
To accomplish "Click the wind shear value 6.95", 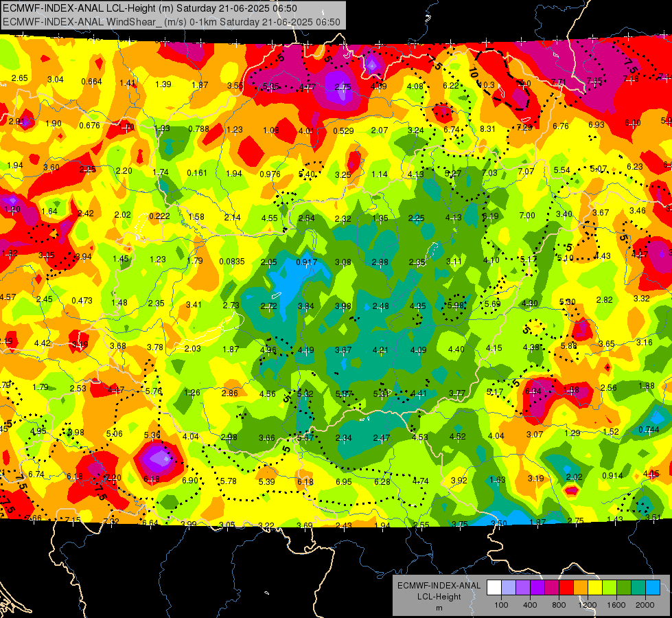I will pos(344,482).
